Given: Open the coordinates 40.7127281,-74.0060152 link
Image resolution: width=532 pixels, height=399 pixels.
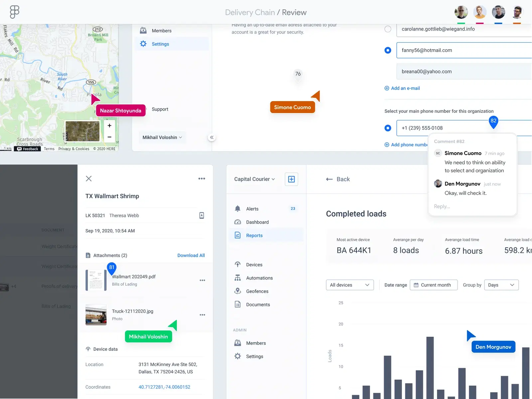Looking at the screenshot, I should (165, 387).
